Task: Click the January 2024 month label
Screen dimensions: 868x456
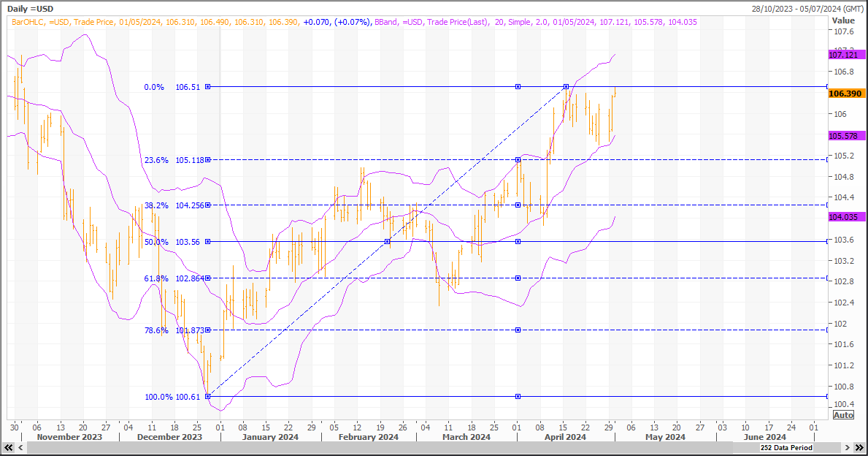Action: point(270,437)
